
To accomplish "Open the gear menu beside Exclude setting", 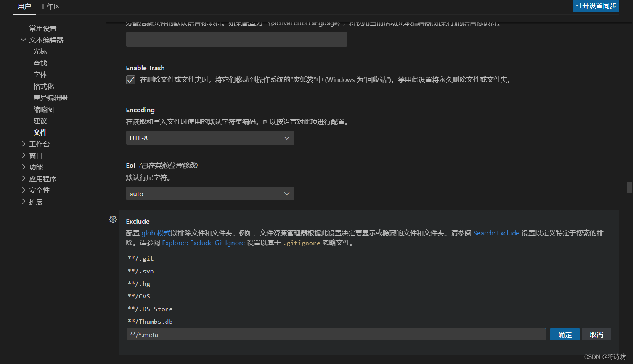I will tap(113, 219).
